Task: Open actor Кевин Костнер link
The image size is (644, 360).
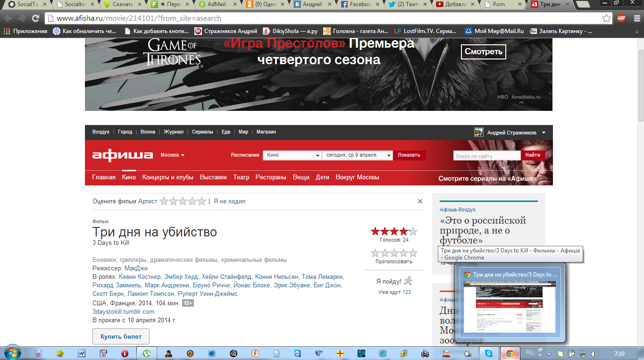Action: point(140,277)
